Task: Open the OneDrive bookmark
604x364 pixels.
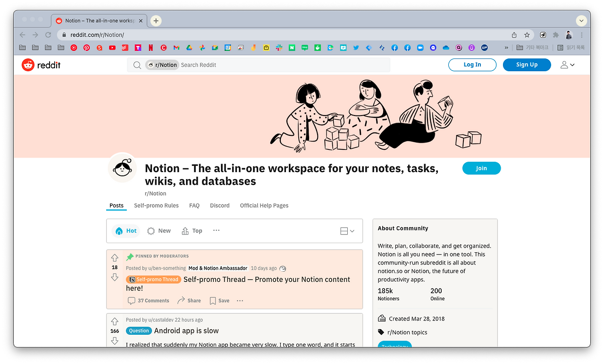Action: pyautogui.click(x=446, y=48)
